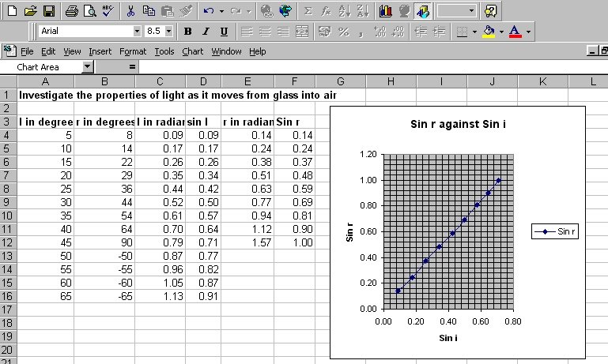
Task: Expand the Arial font name dropdown
Action: [x=138, y=32]
